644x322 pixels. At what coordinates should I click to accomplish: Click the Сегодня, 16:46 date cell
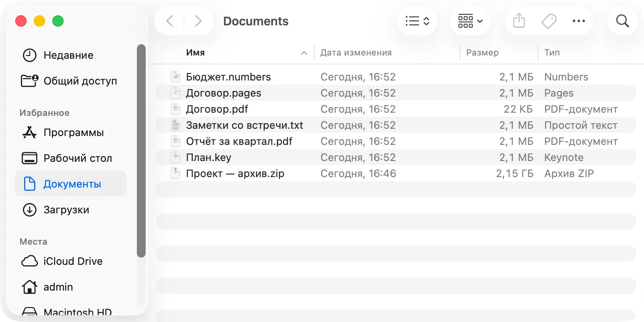pyautogui.click(x=358, y=173)
